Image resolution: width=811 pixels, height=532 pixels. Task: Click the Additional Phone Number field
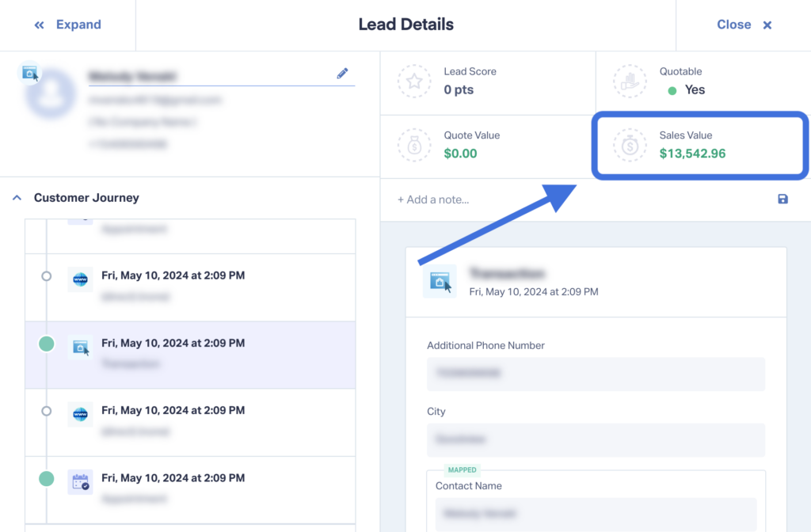pos(596,374)
